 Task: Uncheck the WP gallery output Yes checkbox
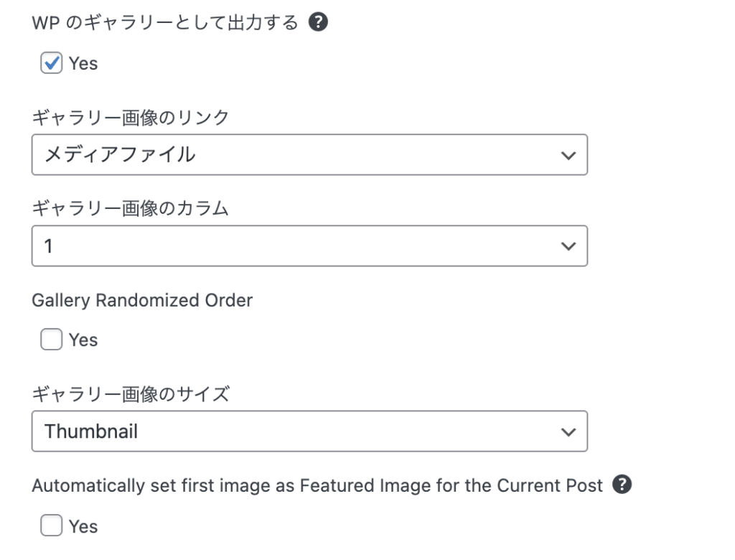(x=51, y=63)
